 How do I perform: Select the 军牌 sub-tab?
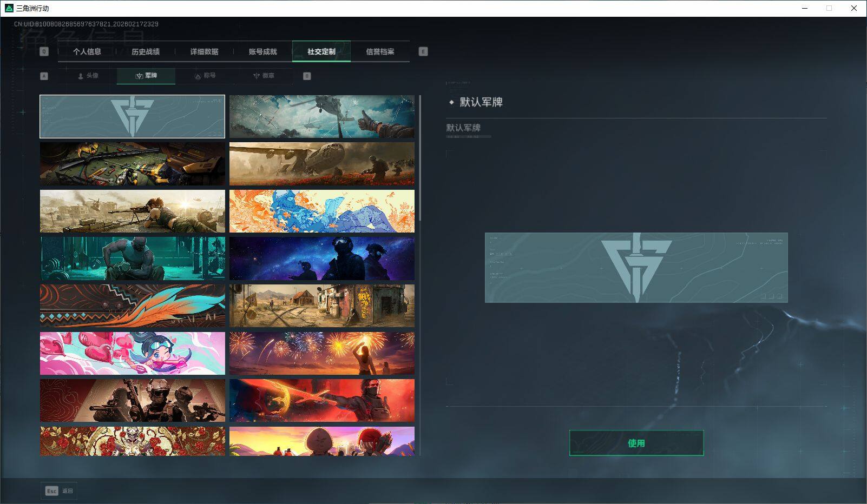(146, 76)
